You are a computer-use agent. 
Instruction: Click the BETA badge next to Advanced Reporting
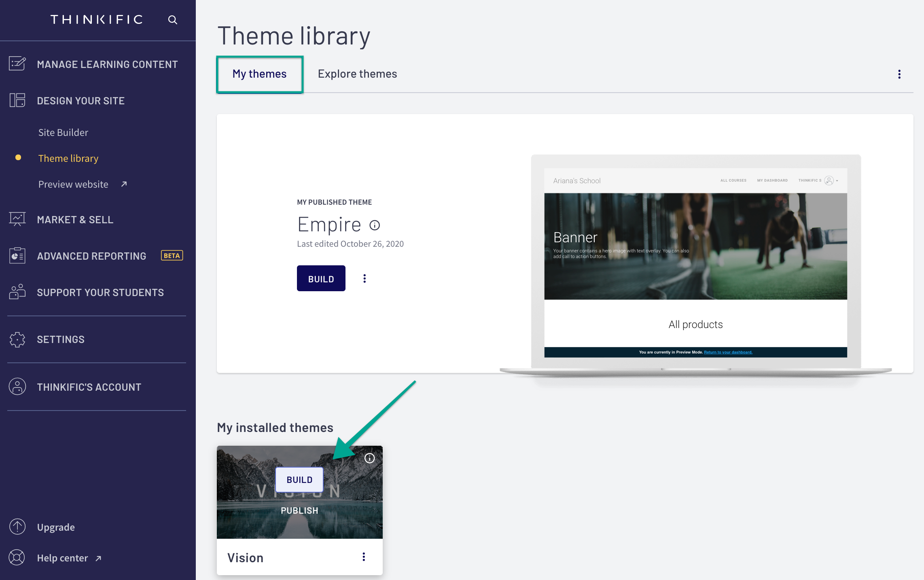click(x=172, y=256)
